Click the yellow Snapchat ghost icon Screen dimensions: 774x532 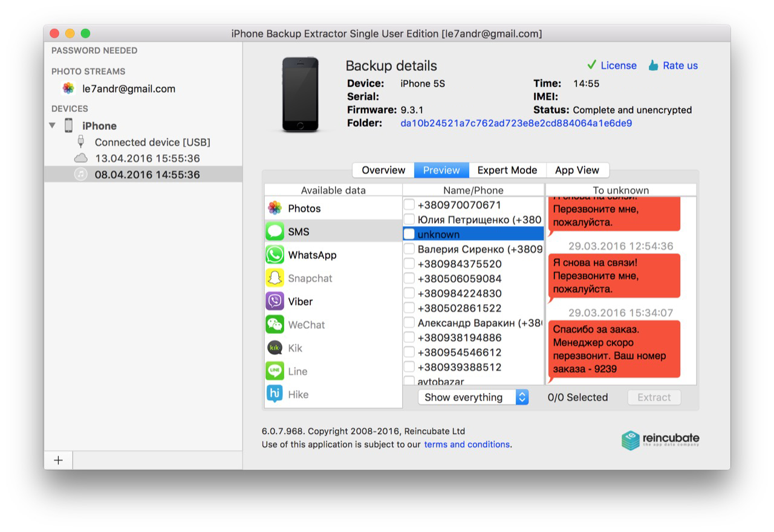tap(275, 278)
